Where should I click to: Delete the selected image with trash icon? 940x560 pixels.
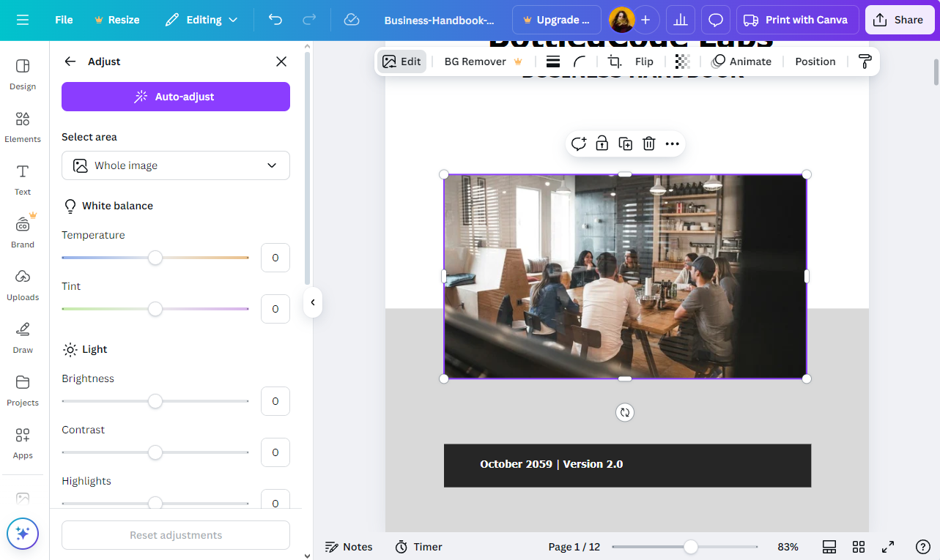649,143
